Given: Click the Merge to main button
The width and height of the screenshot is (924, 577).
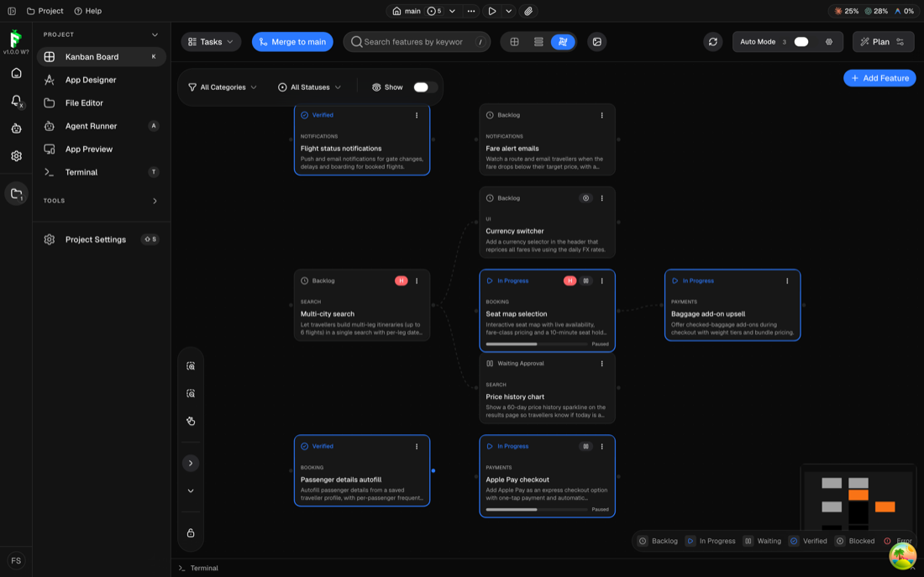Looking at the screenshot, I should point(293,42).
